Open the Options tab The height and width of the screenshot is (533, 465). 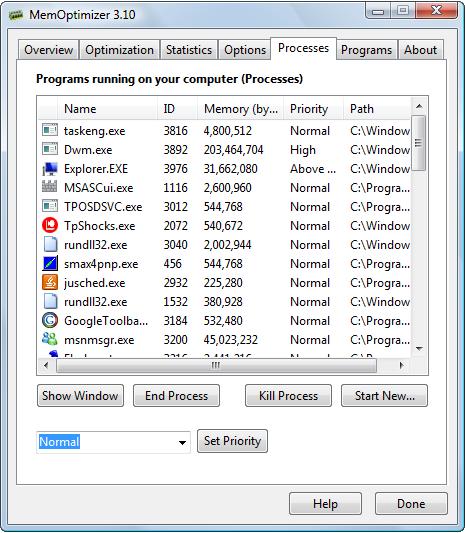[245, 50]
